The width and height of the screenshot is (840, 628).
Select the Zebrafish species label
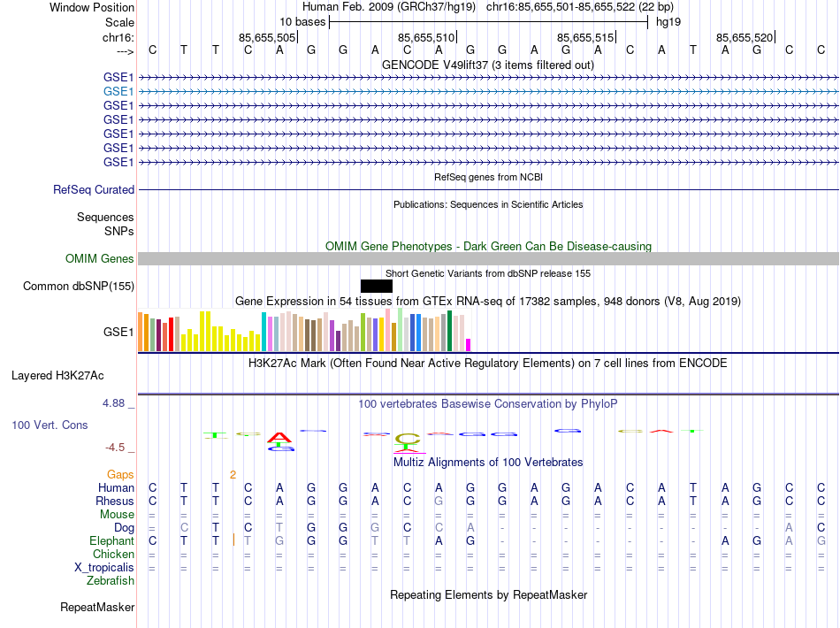(111, 581)
